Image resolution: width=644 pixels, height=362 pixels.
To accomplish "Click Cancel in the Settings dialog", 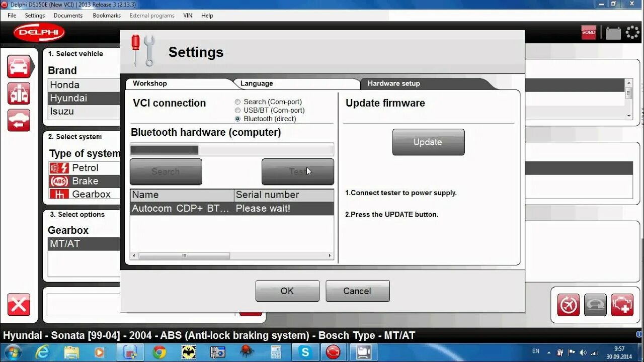I will (357, 291).
